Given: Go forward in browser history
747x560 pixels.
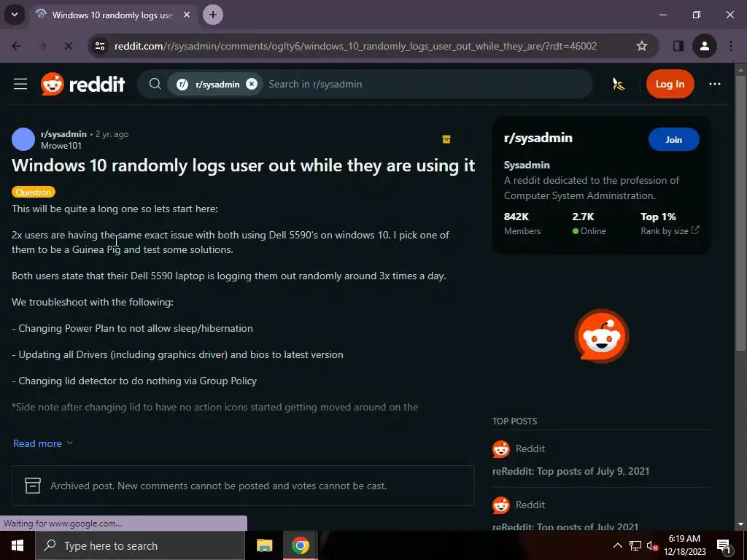Looking at the screenshot, I should (42, 46).
